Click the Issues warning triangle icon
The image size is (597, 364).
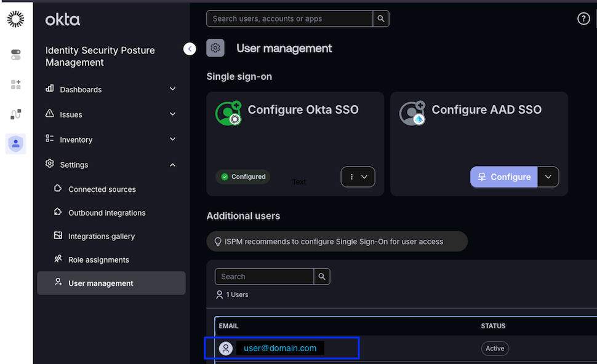click(50, 113)
